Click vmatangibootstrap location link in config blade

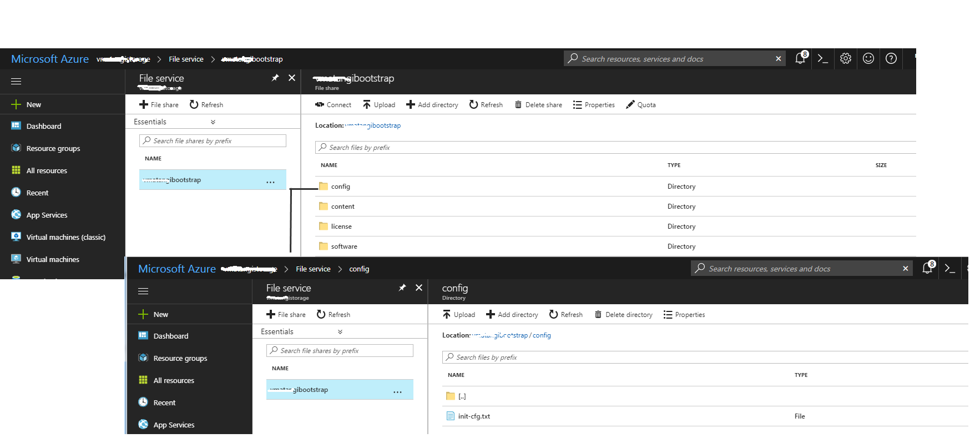[x=499, y=335]
